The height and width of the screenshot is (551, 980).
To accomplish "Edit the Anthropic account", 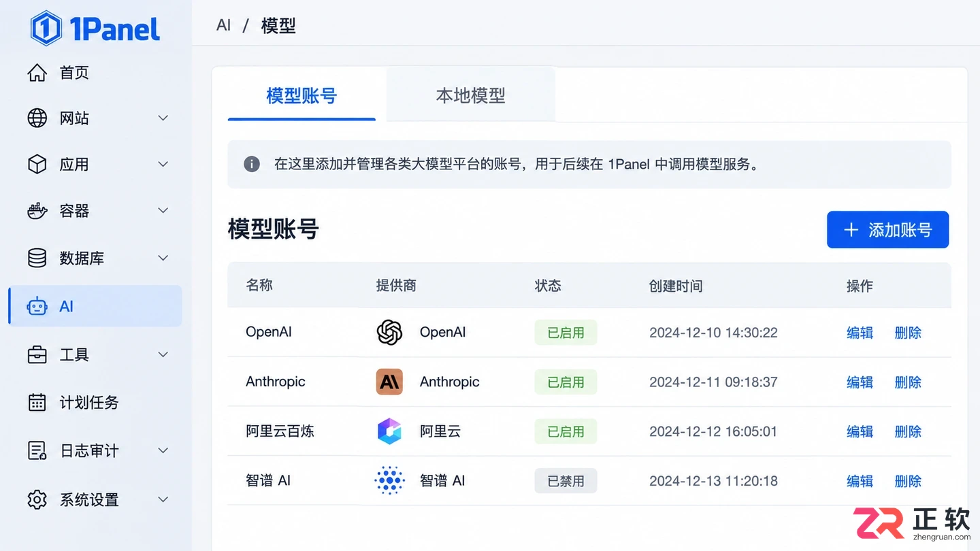I will [x=860, y=382].
